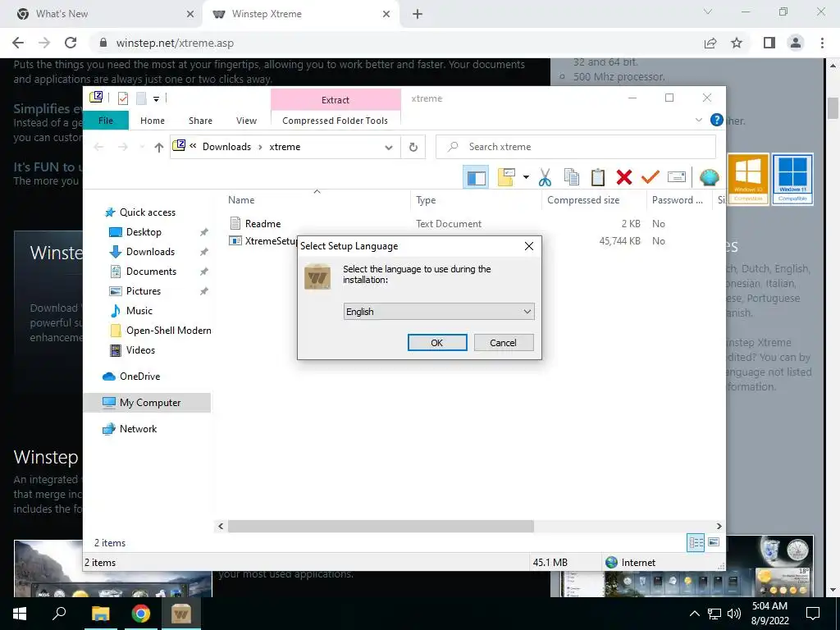Click OK in Select Setup Language dialog
Image resolution: width=840 pixels, height=630 pixels.
point(437,343)
